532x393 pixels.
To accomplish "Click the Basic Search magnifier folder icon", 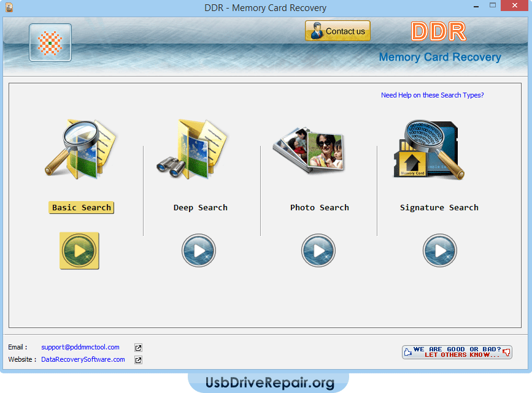I will coord(80,149).
